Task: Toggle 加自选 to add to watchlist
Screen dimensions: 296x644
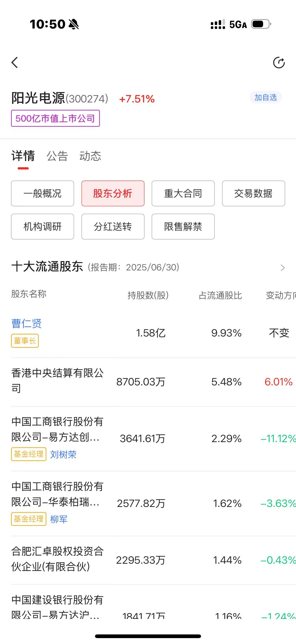Action: (x=266, y=97)
